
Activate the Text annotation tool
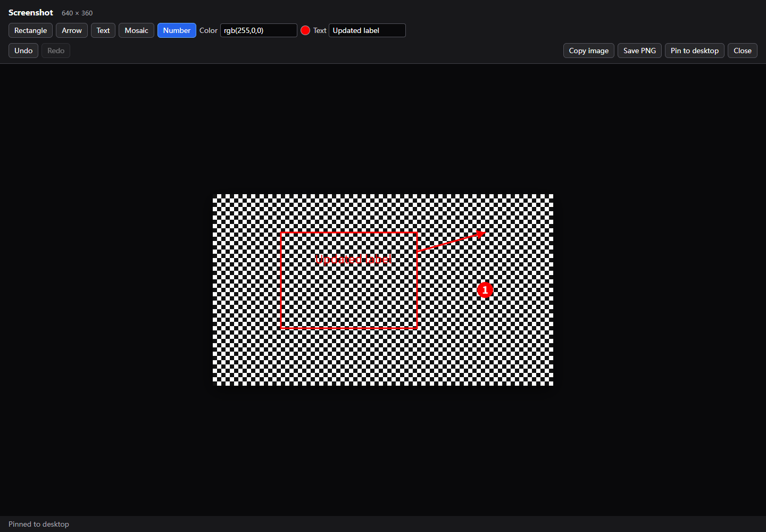point(103,30)
